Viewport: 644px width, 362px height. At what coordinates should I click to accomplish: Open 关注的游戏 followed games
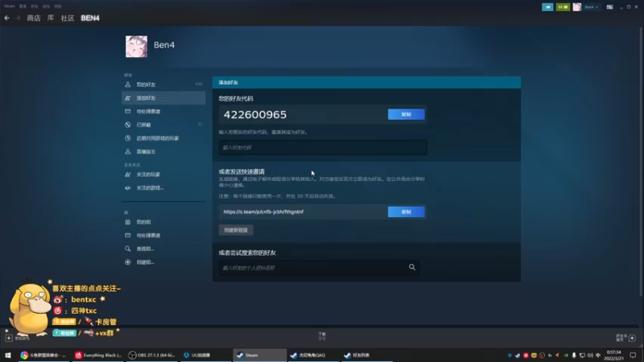pyautogui.click(x=163, y=188)
